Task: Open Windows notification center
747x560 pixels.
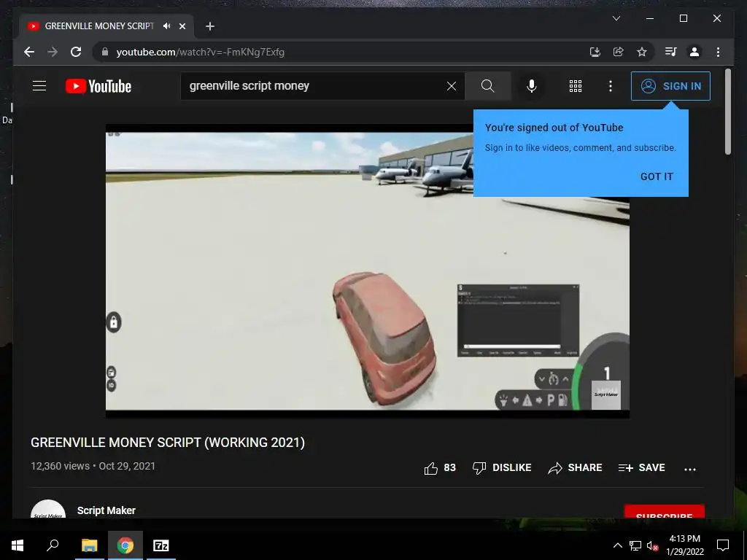Action: 723,545
